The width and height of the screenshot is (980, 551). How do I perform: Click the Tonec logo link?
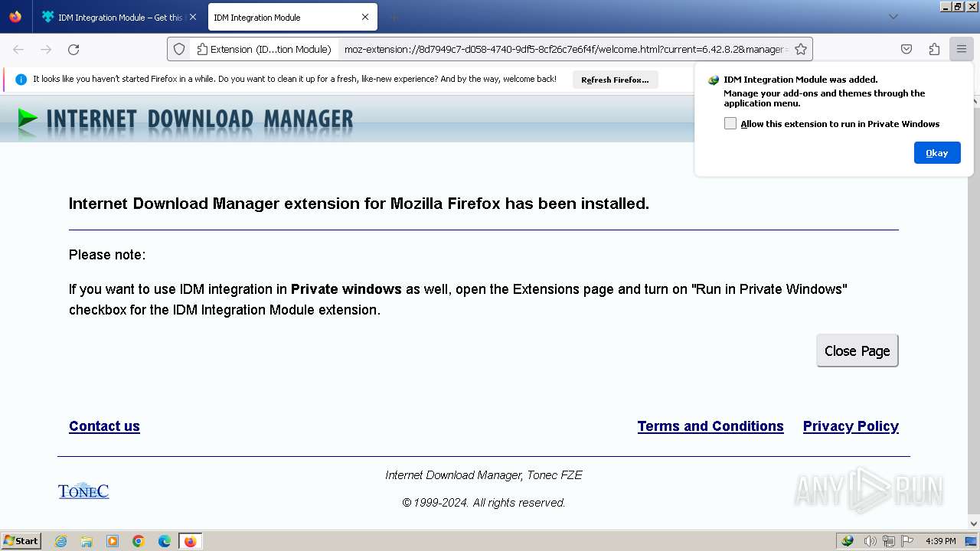(83, 491)
